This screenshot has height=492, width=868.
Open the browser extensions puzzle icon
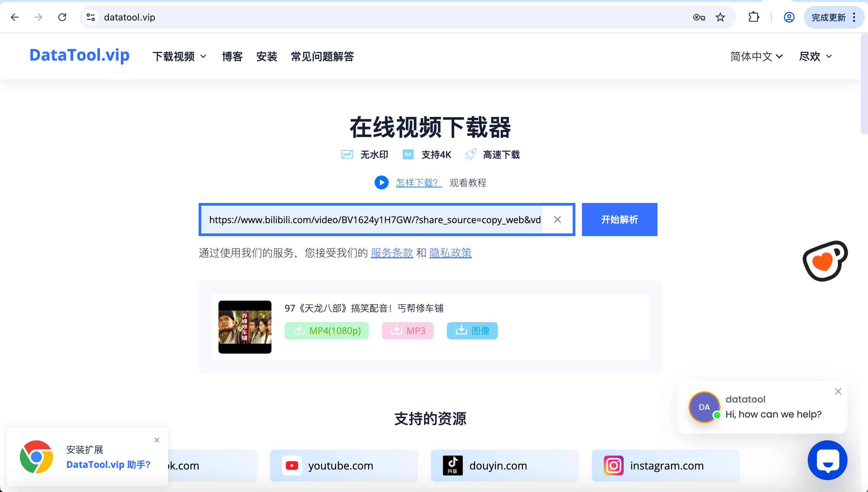(x=753, y=17)
